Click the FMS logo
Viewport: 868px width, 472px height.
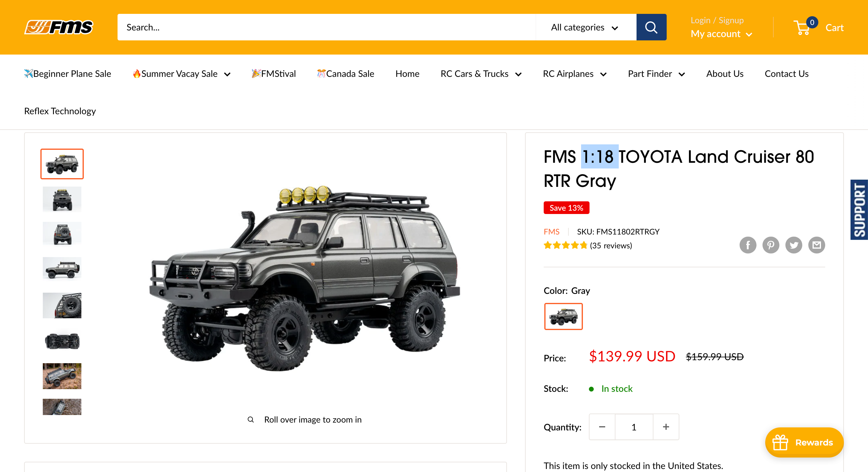tap(59, 27)
